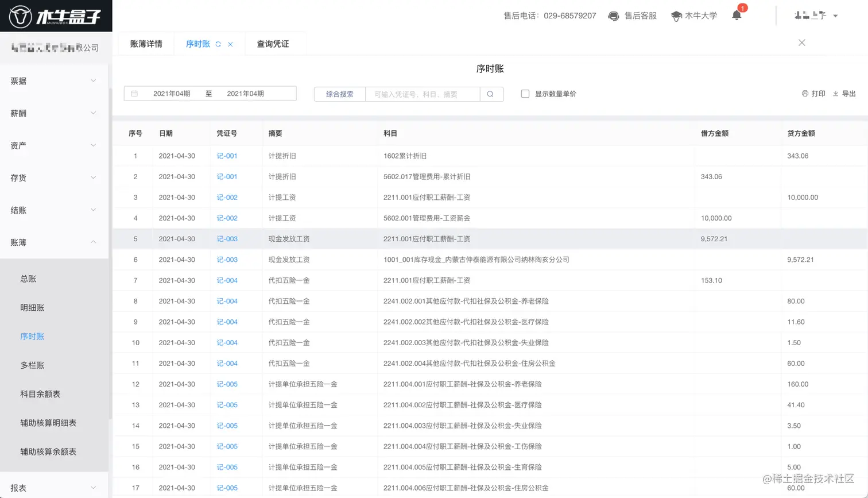Open voucher 记-005 in row 12
This screenshot has width=868, height=498.
(x=227, y=384)
